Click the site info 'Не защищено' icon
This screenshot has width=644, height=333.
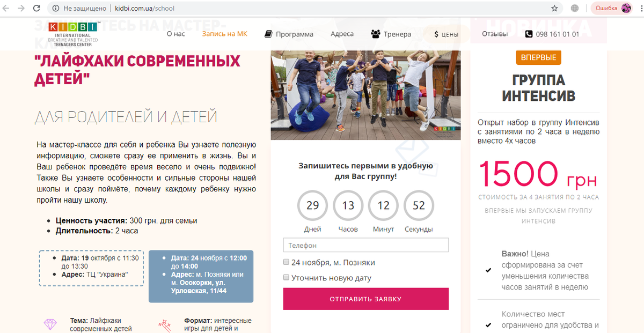coord(56,9)
